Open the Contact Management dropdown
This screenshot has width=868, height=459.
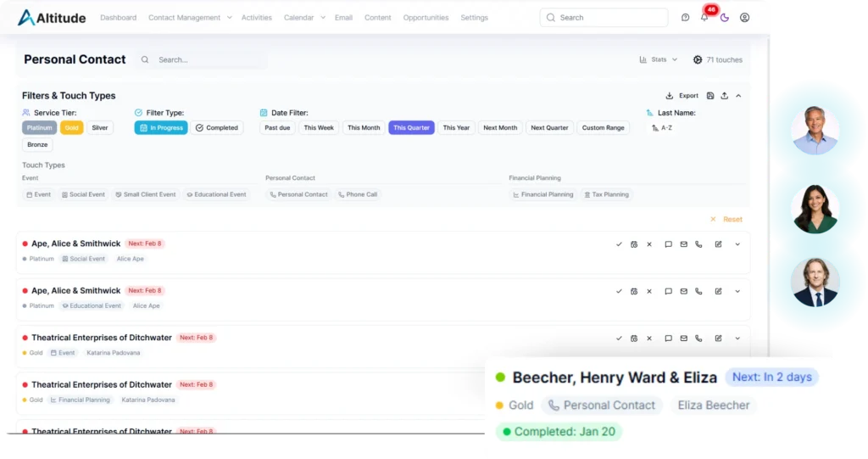(190, 18)
